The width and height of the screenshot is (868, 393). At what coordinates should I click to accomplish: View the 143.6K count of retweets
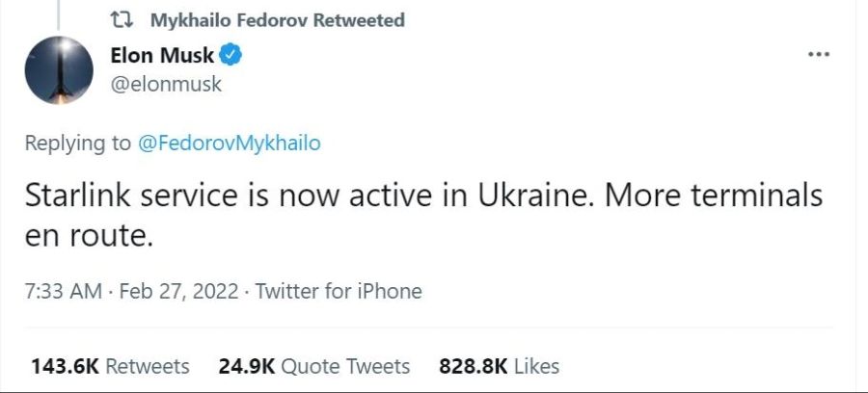pyautogui.click(x=64, y=366)
